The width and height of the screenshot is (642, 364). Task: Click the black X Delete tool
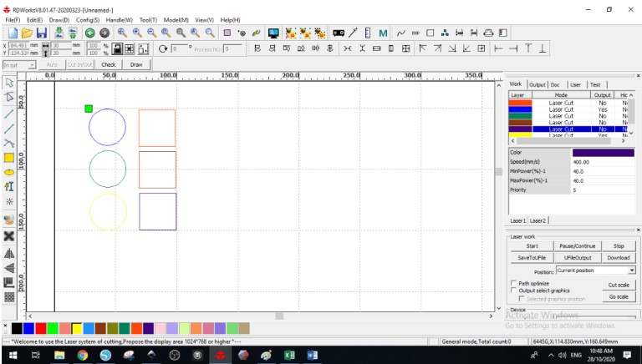tap(9, 236)
